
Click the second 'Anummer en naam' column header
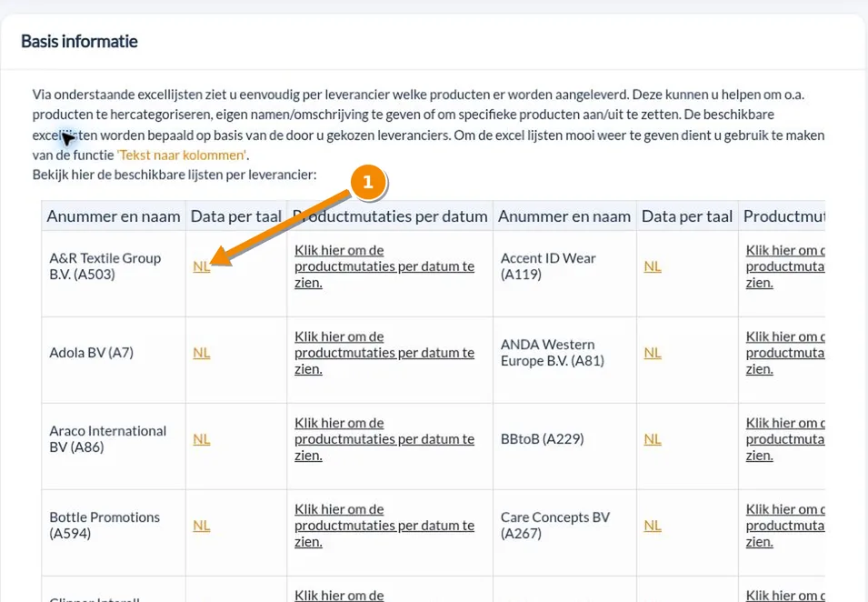(x=564, y=216)
